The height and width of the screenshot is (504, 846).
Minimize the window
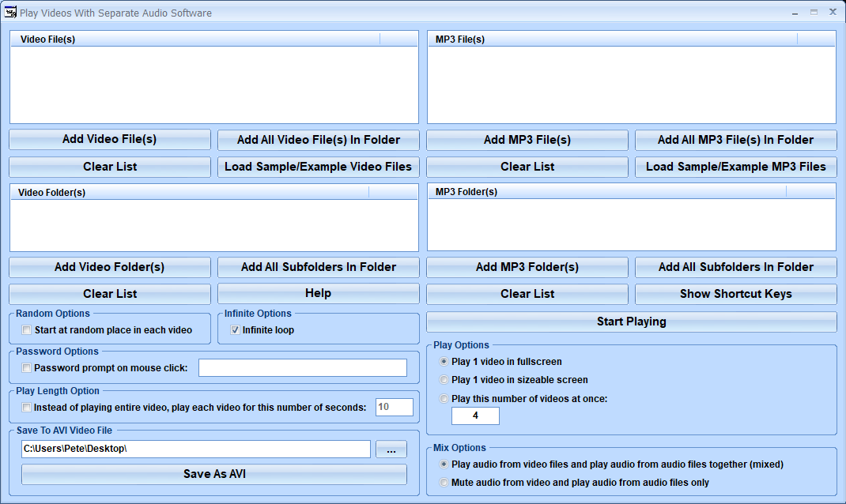795,13
